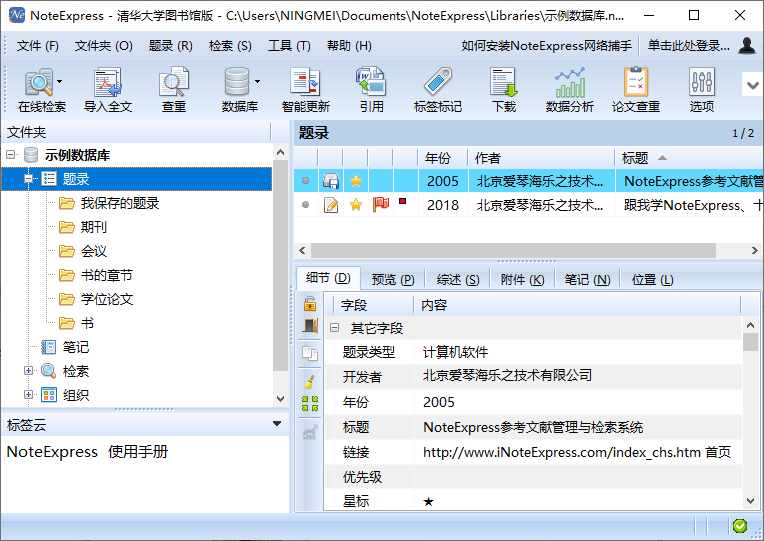This screenshot has width=764, height=541.
Task: Open the 查重 duplicate check tool
Action: pyautogui.click(x=174, y=83)
